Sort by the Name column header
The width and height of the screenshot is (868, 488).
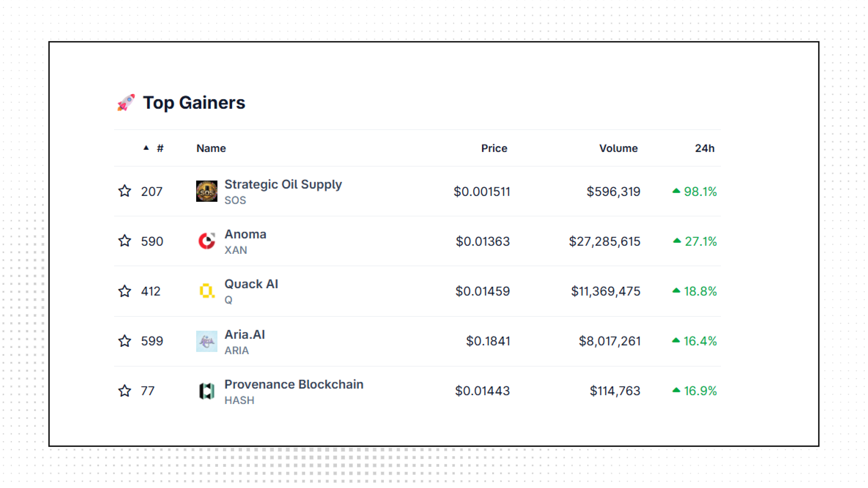(211, 148)
